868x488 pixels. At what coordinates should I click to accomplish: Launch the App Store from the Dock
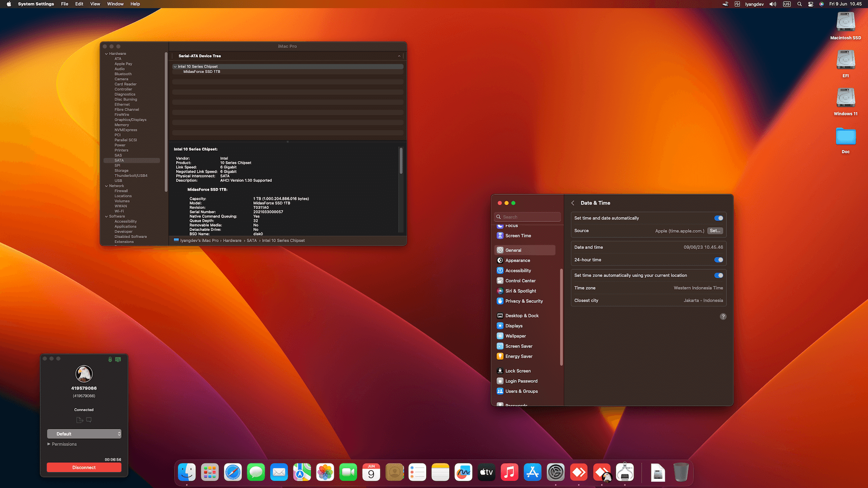coord(532,472)
